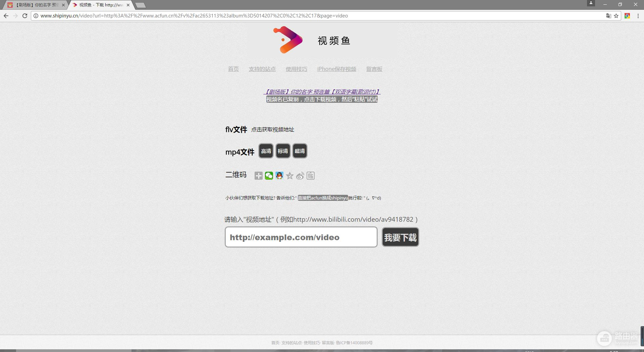The image size is (644, 352).
Task: Close the 【剧场版】你的名字 tab
Action: pyautogui.click(x=63, y=5)
